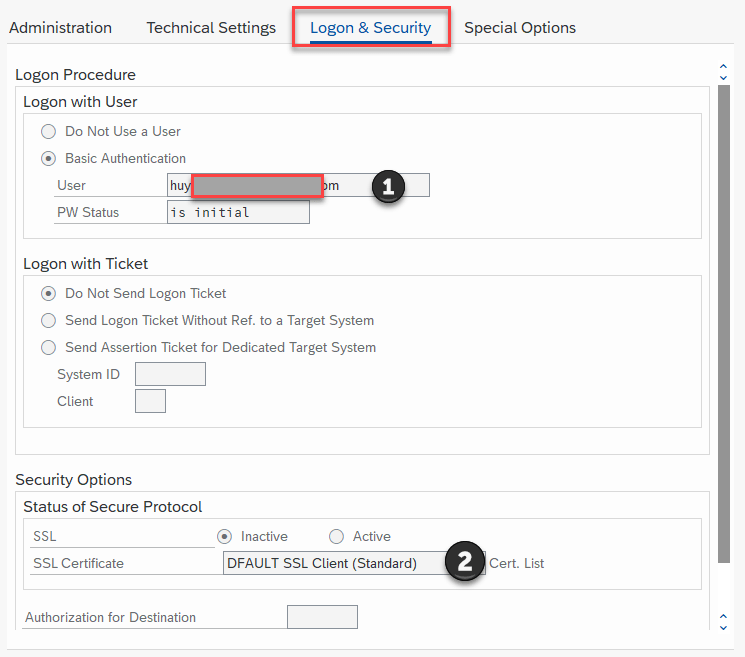Click the Authorization for Destination field
Viewport: 745px width, 657px height.
tap(322, 617)
